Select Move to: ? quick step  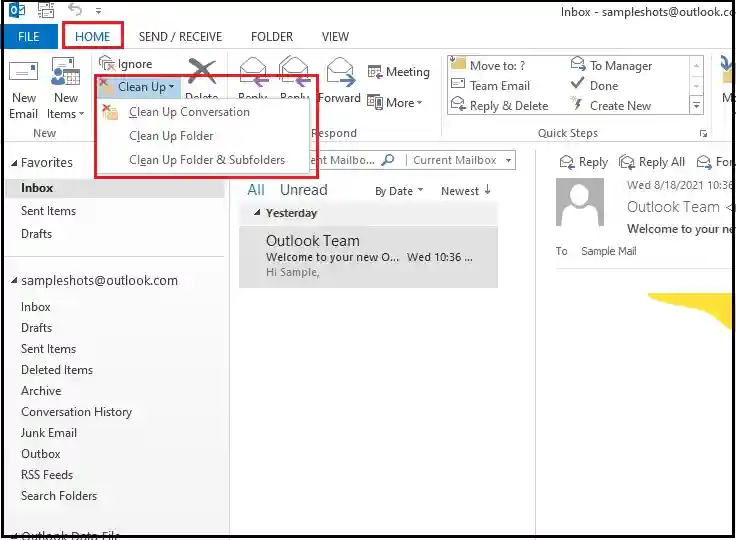click(x=488, y=65)
